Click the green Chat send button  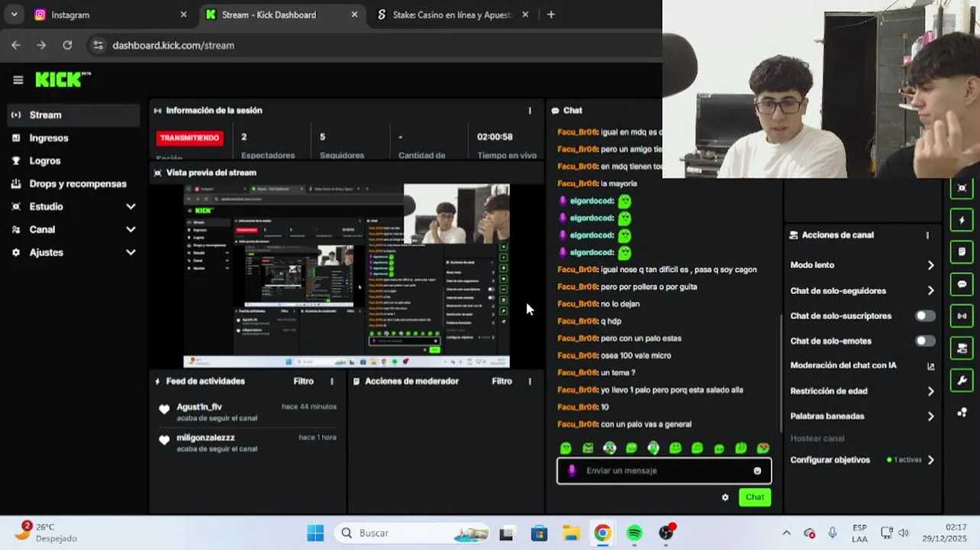coord(755,497)
